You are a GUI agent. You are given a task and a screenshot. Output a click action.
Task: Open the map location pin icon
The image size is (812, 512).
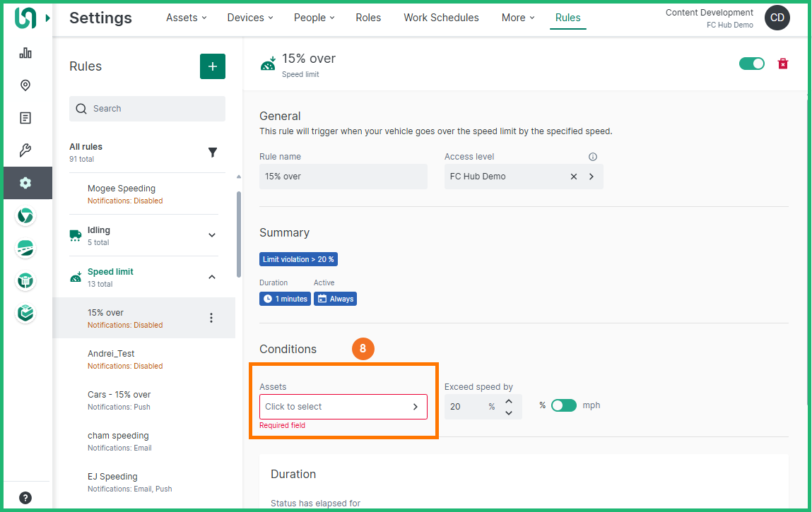tap(25, 85)
